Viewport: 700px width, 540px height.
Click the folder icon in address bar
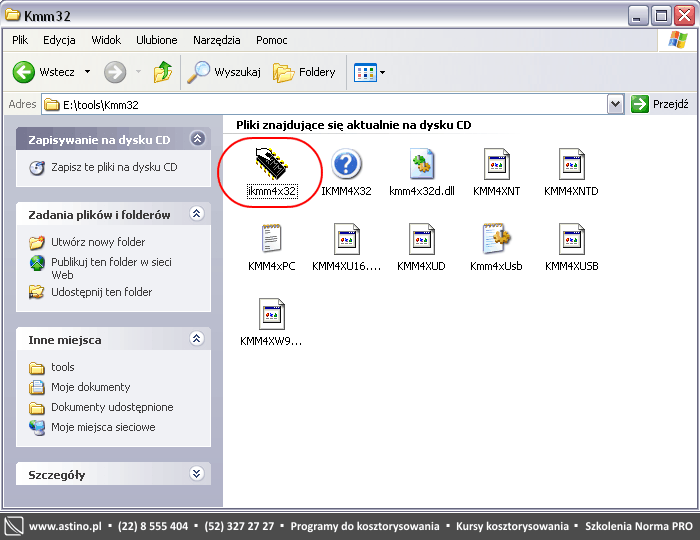click(x=52, y=105)
